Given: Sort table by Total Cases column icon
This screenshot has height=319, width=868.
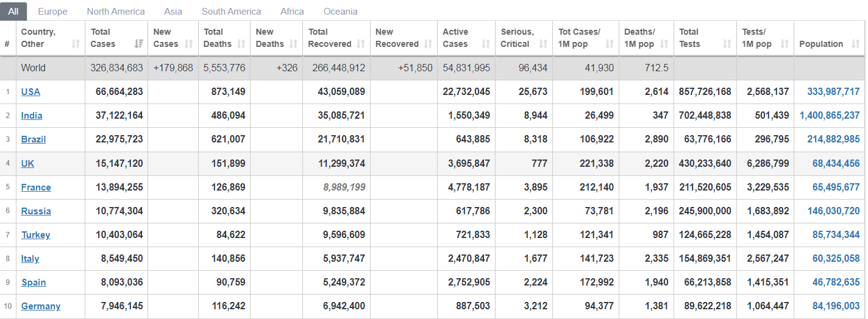Looking at the screenshot, I should coord(138,44).
